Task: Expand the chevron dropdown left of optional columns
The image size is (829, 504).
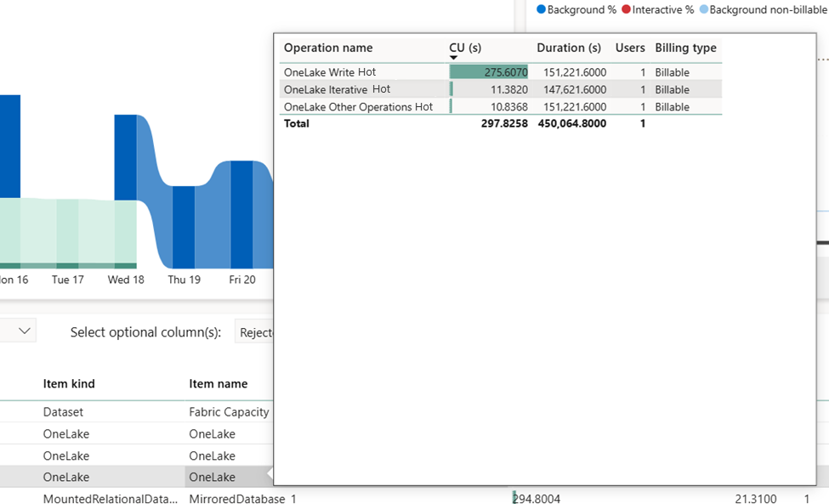Action: coord(26,331)
